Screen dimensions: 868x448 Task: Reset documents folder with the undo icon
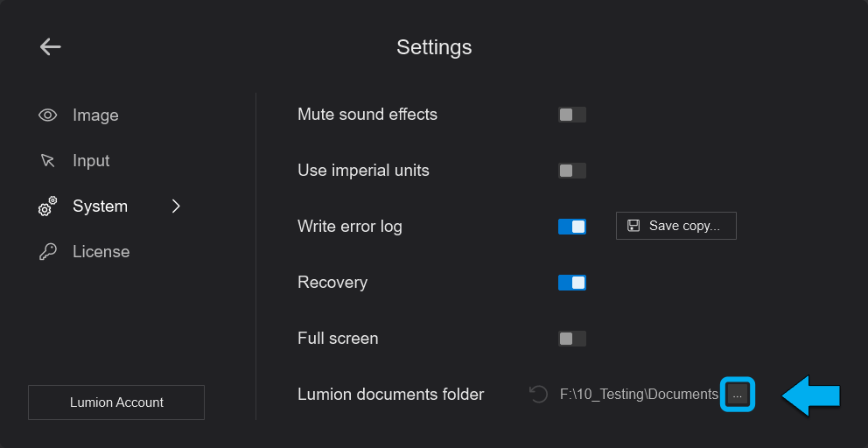(x=538, y=395)
